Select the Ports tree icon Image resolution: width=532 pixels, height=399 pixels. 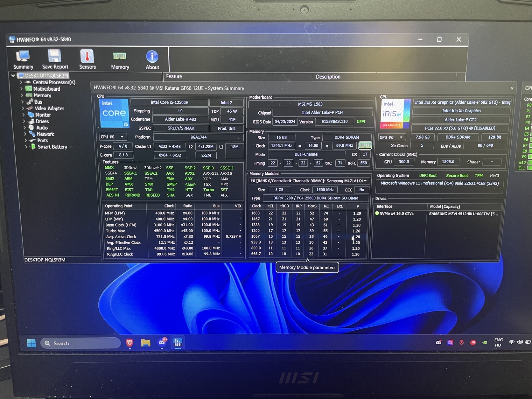coord(32,140)
